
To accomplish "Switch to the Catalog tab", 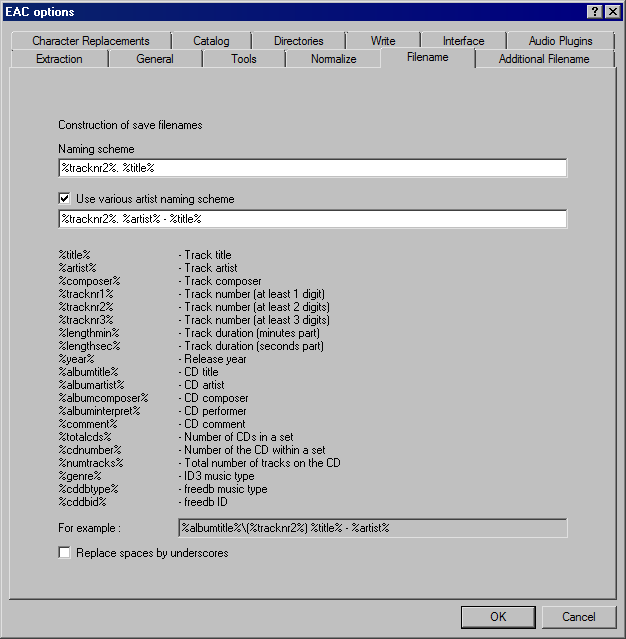I will [211, 41].
